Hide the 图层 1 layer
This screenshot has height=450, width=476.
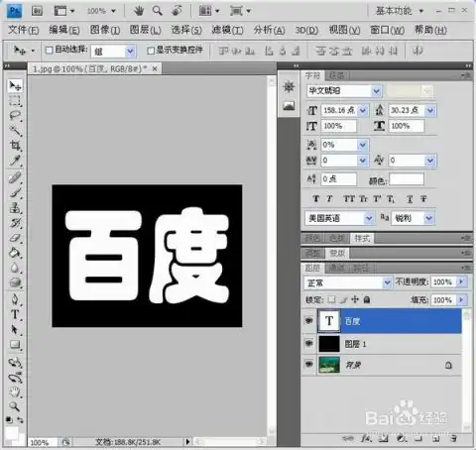[x=309, y=344]
